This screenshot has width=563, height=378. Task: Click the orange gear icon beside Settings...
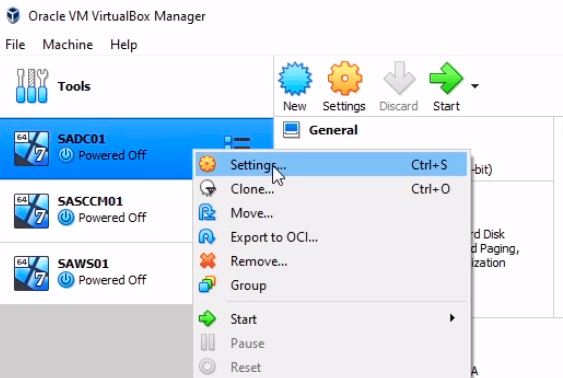(x=208, y=164)
